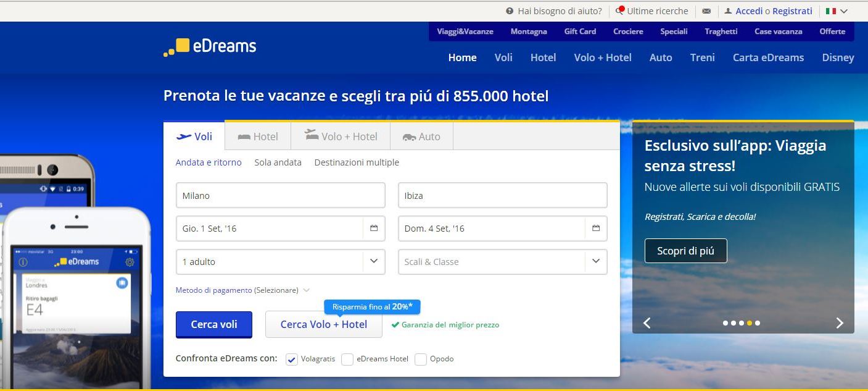Click the Ultime ricerche link
The image size is (868, 391).
[658, 11]
